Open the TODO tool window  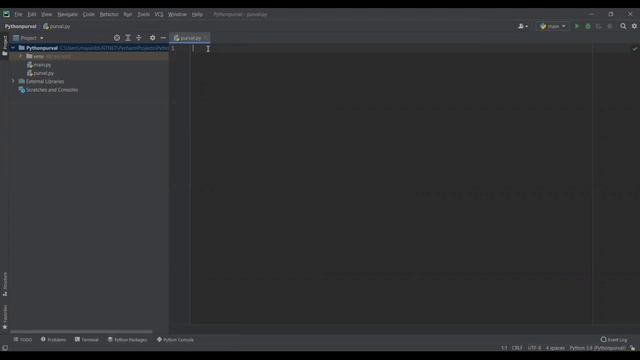point(22,340)
